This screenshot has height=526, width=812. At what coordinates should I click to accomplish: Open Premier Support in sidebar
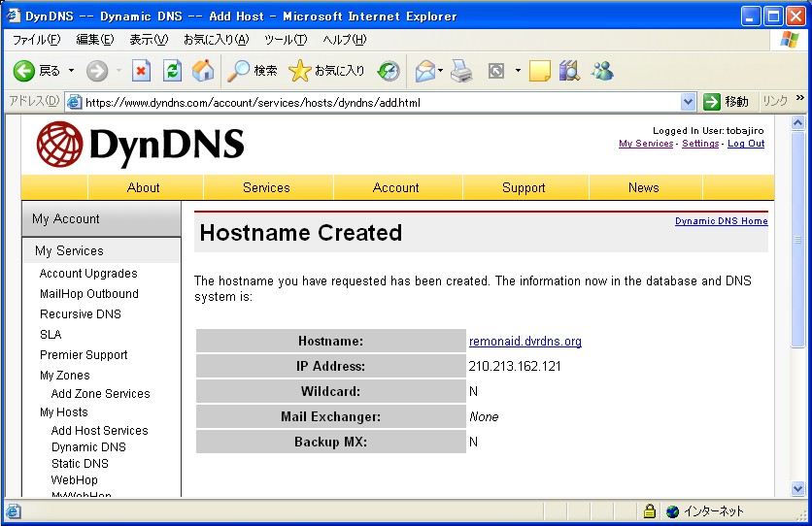[x=84, y=355]
